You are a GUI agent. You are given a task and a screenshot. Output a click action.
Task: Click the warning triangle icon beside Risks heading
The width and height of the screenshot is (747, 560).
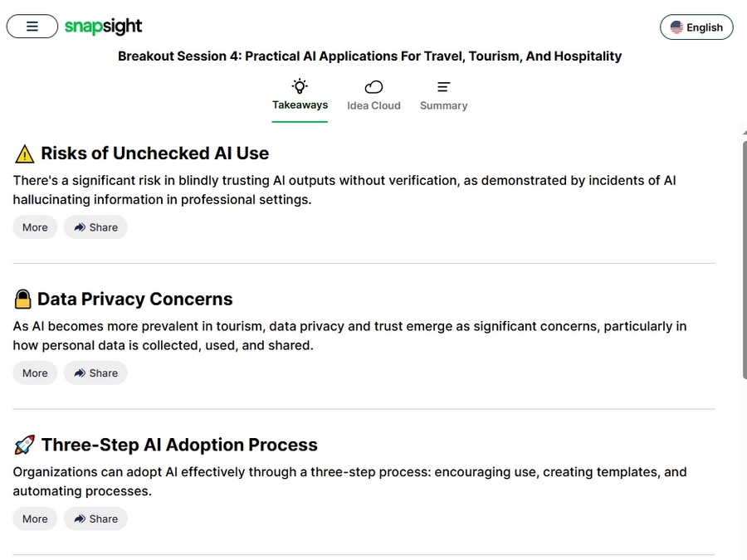click(24, 153)
